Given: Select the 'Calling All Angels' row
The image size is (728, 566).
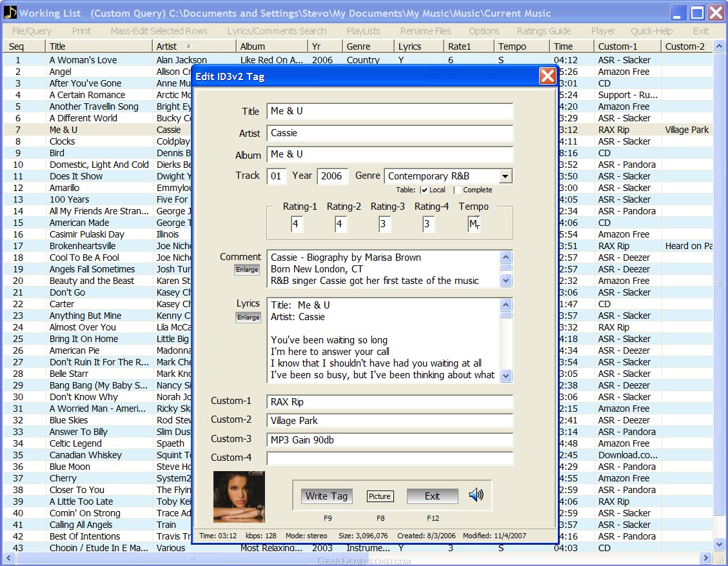Looking at the screenshot, I should [x=97, y=525].
